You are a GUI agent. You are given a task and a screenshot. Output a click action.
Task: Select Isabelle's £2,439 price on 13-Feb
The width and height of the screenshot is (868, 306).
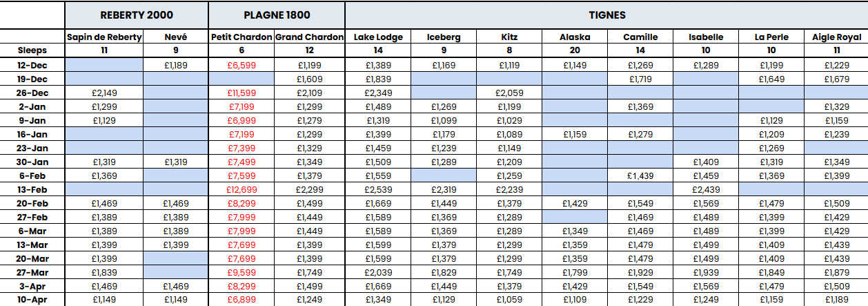[x=705, y=189]
